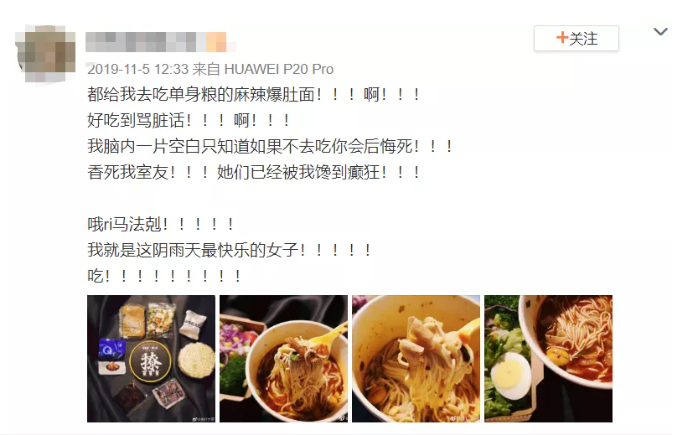
Task: Click the text line 哦ri马法剋
Action: coord(160,224)
